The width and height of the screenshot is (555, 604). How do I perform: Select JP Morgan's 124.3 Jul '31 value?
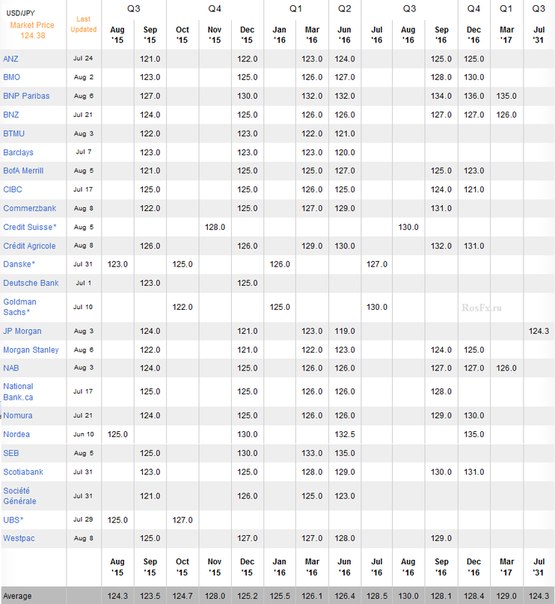coord(539,331)
